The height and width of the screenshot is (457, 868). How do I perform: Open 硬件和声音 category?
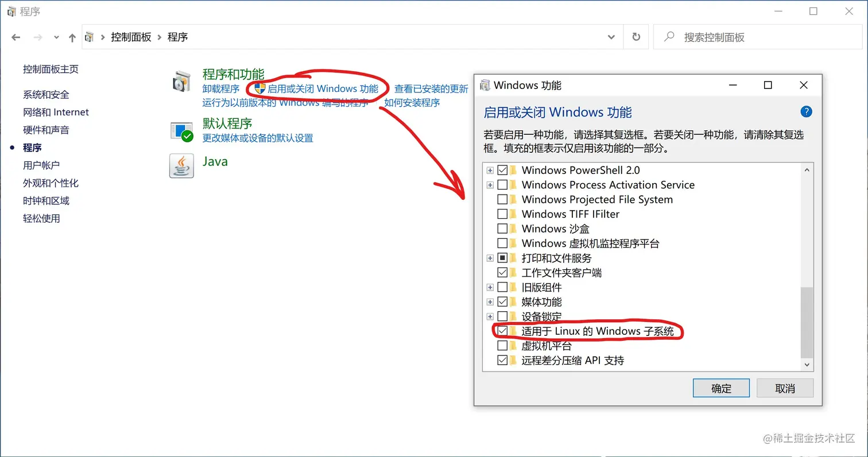click(46, 130)
